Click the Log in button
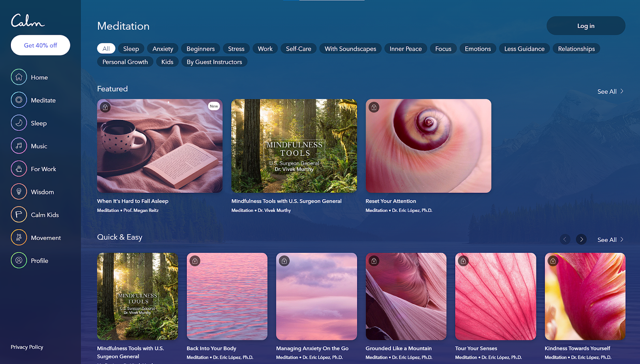640x364 pixels. point(586,26)
